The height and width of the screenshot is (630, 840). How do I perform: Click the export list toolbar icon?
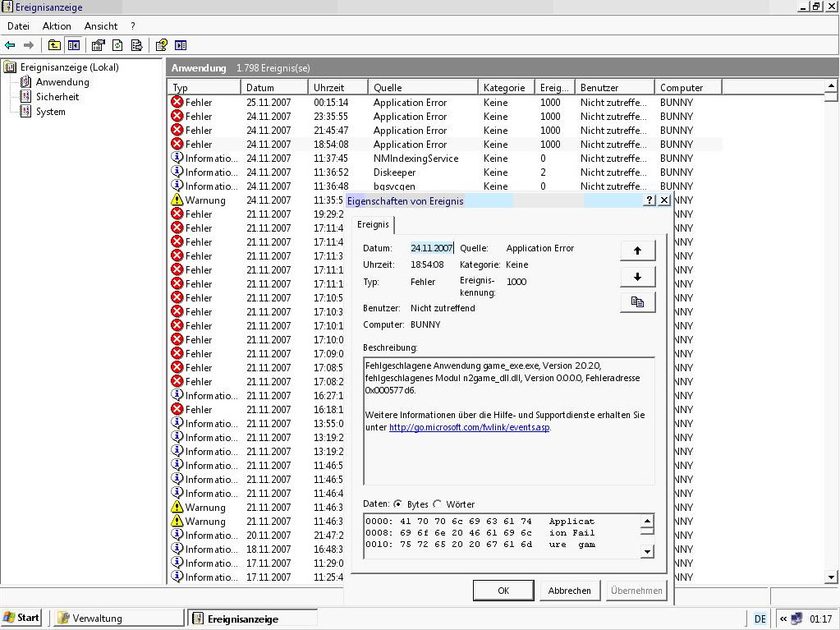point(136,45)
